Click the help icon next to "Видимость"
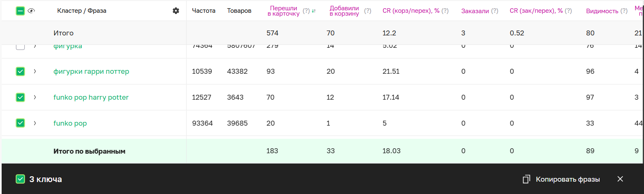The width and height of the screenshot is (644, 194). coord(624,11)
